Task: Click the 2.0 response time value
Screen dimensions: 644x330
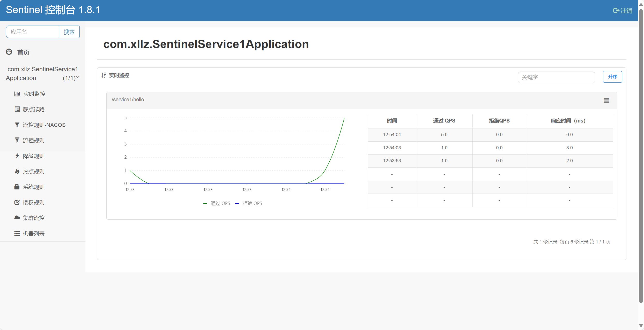Action: pyautogui.click(x=569, y=161)
